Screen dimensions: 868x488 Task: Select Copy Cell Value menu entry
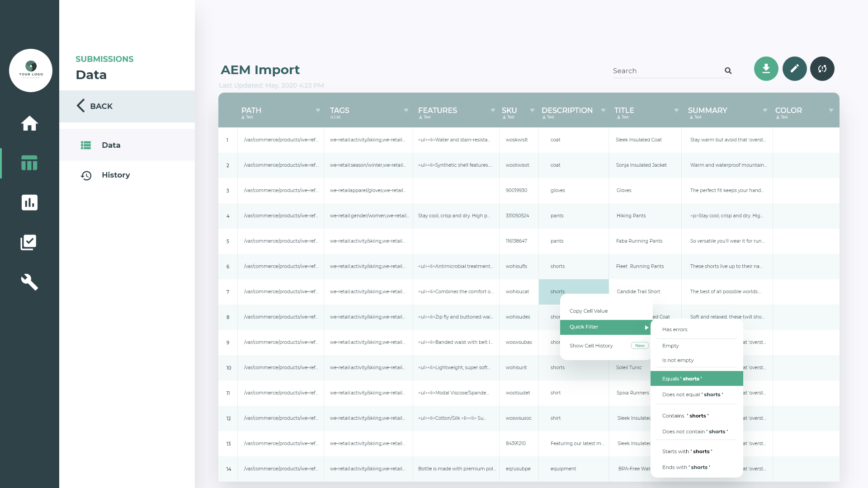coord(589,311)
